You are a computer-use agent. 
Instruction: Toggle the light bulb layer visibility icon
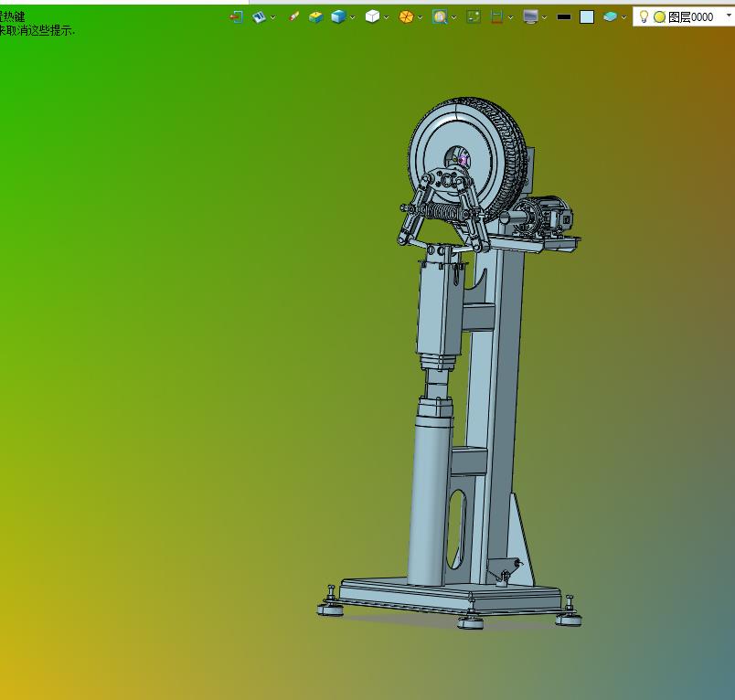[x=644, y=16]
